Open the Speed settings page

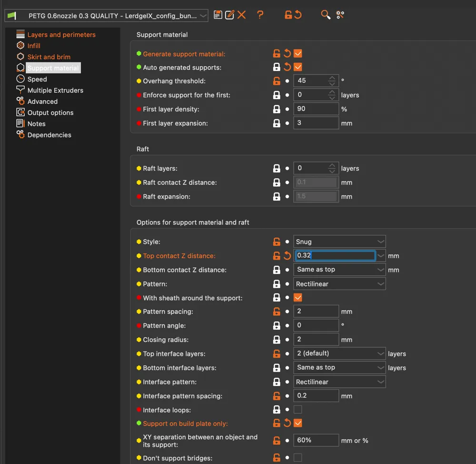37,79
